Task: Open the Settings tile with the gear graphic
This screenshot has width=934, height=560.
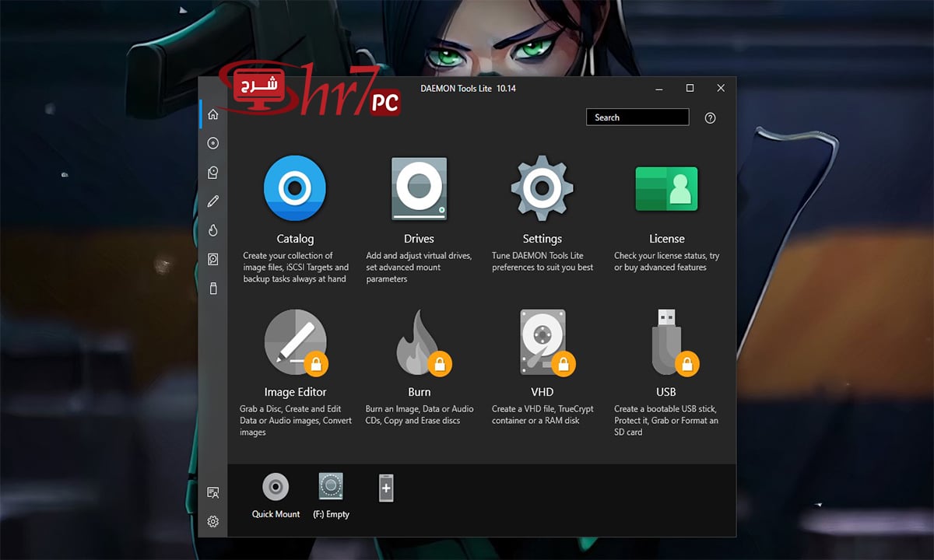Action: (x=542, y=187)
